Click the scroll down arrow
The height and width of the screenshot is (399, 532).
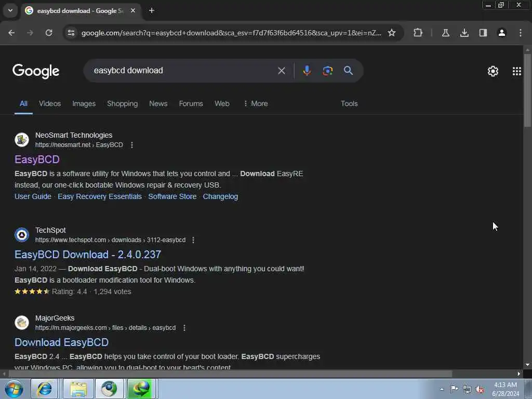[x=527, y=365]
